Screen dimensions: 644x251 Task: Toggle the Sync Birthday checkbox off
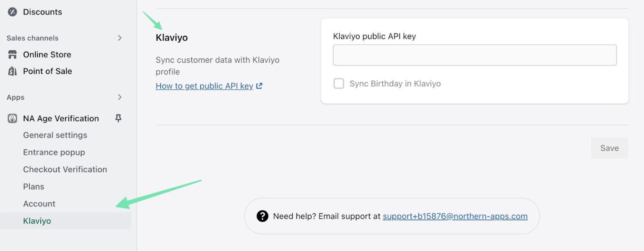pos(339,83)
